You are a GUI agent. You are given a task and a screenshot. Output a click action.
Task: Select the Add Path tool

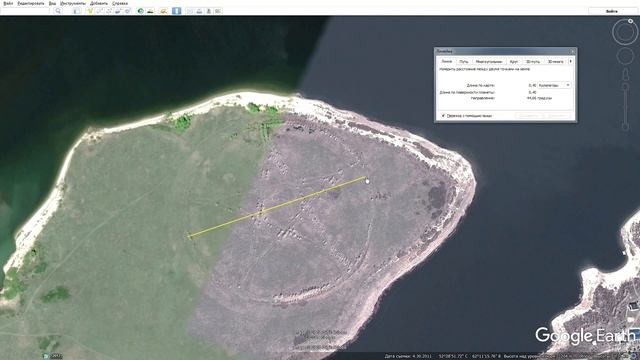[x=109, y=11]
